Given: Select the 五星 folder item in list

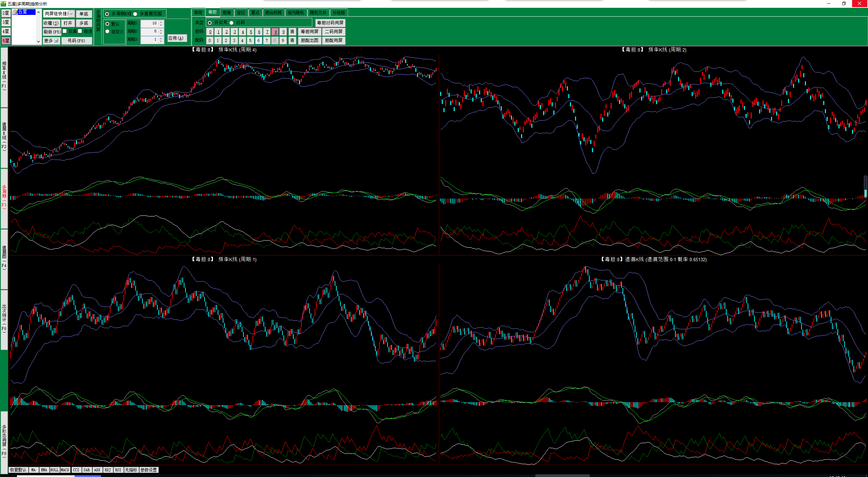Looking at the screenshot, I should pos(22,12).
